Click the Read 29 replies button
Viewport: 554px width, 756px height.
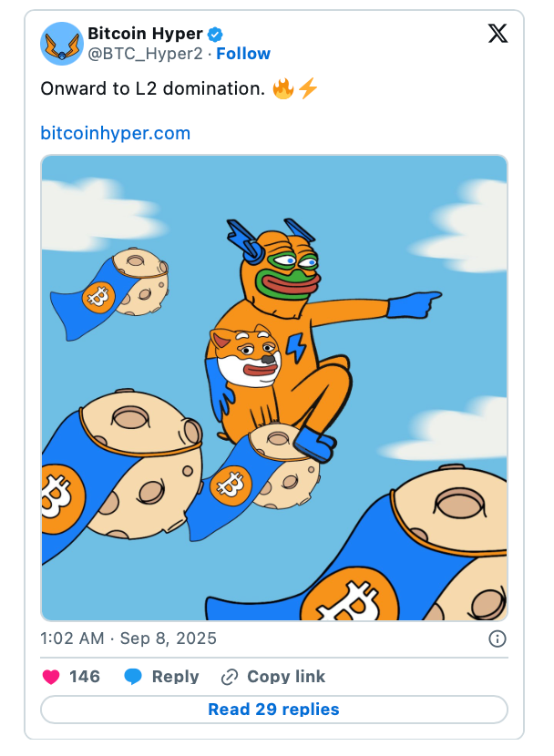pos(274,710)
